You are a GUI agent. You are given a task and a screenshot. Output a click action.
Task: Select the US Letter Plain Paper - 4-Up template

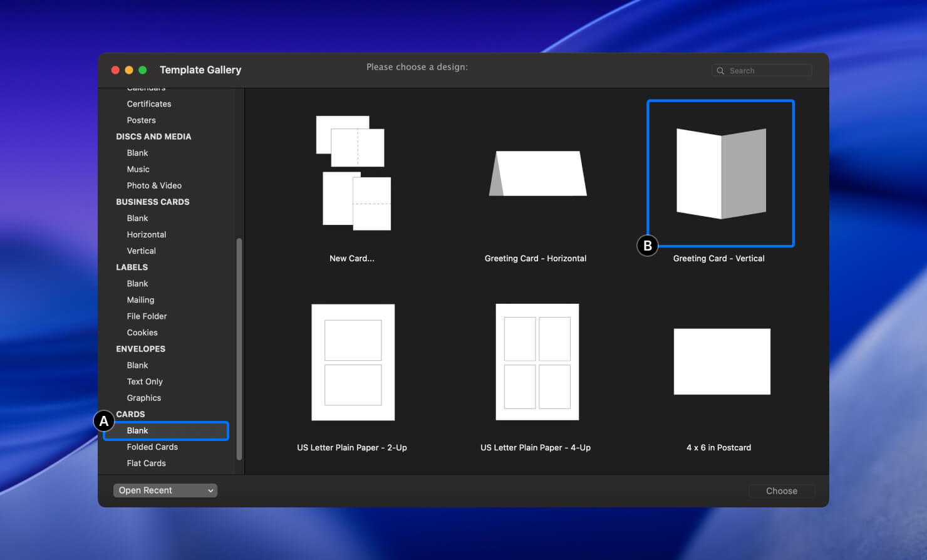(536, 362)
